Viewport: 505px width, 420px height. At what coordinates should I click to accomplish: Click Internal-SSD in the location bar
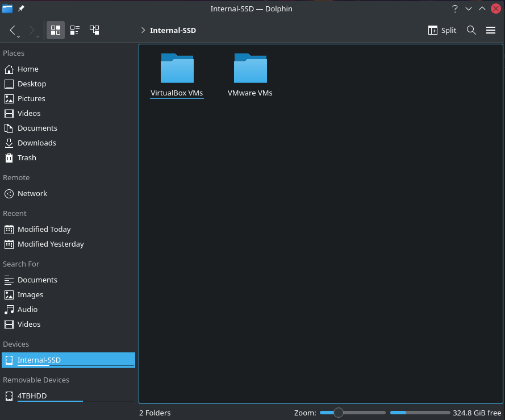pos(173,30)
